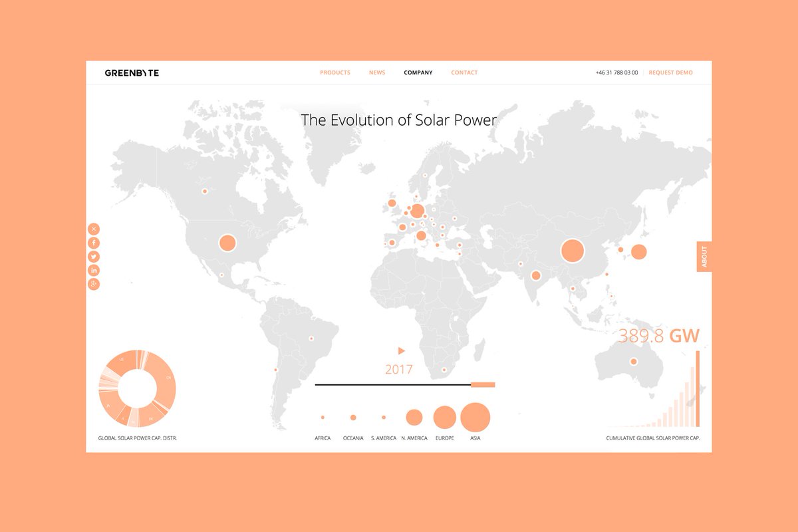Select the Brazil dot on the map
This screenshot has width=798, height=532.
pos(311,338)
